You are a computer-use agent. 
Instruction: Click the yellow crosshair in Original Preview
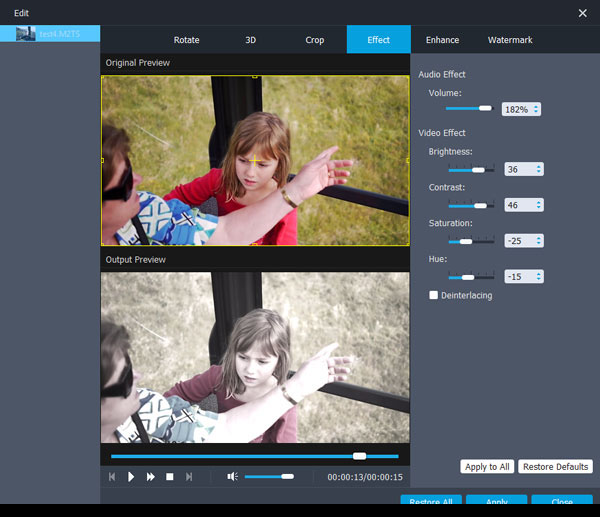pos(255,160)
